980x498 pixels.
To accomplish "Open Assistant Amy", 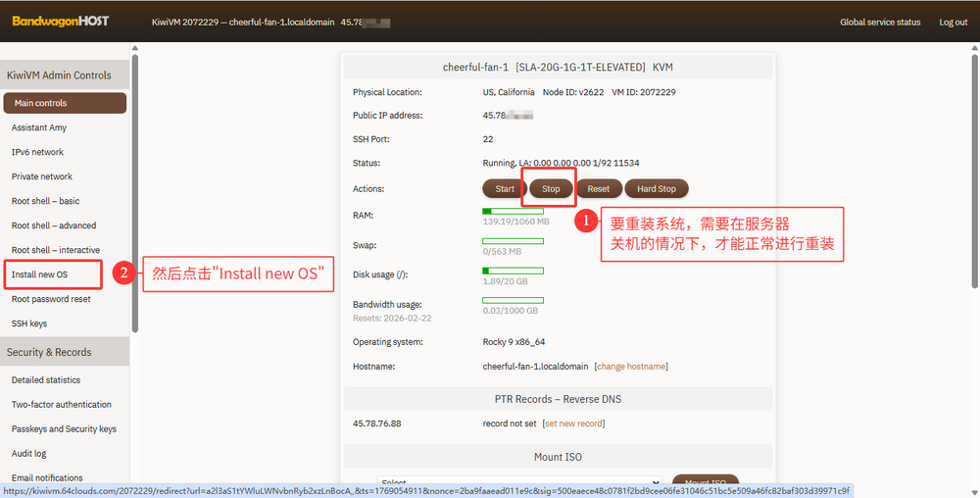I will (x=39, y=127).
